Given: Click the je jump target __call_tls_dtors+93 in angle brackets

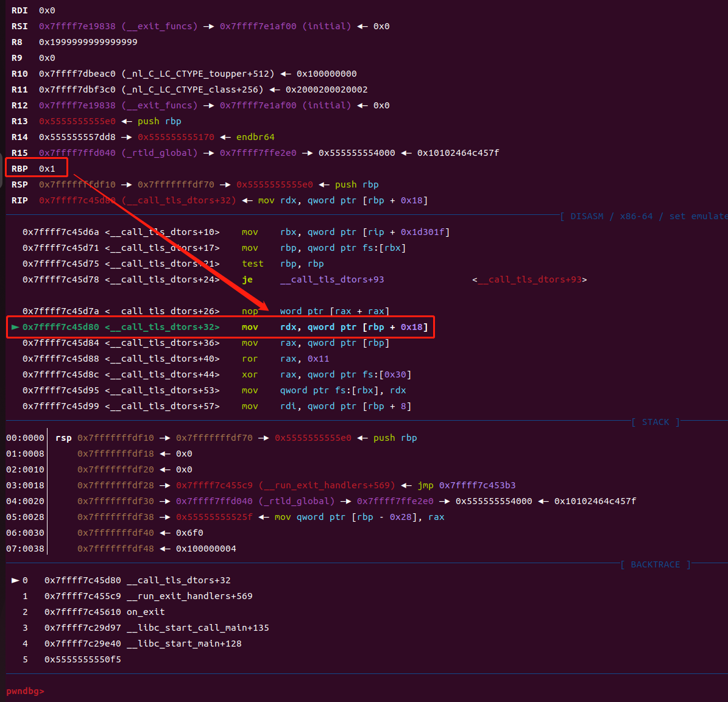Looking at the screenshot, I should (x=530, y=279).
